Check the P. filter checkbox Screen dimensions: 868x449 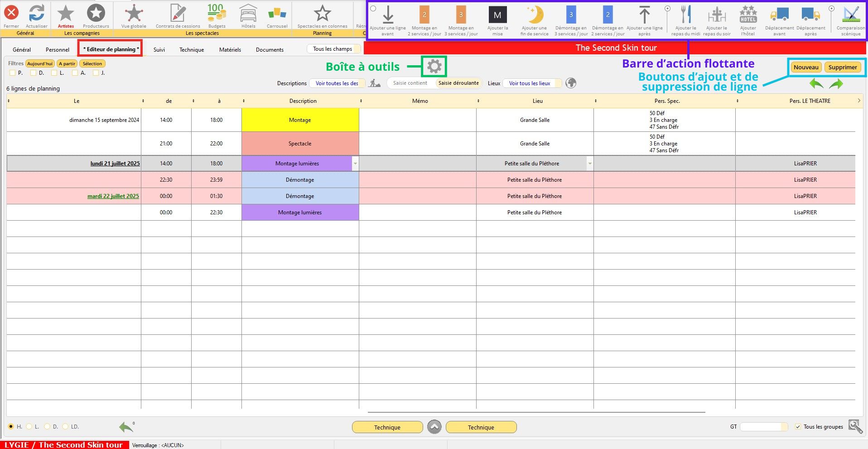(12, 73)
